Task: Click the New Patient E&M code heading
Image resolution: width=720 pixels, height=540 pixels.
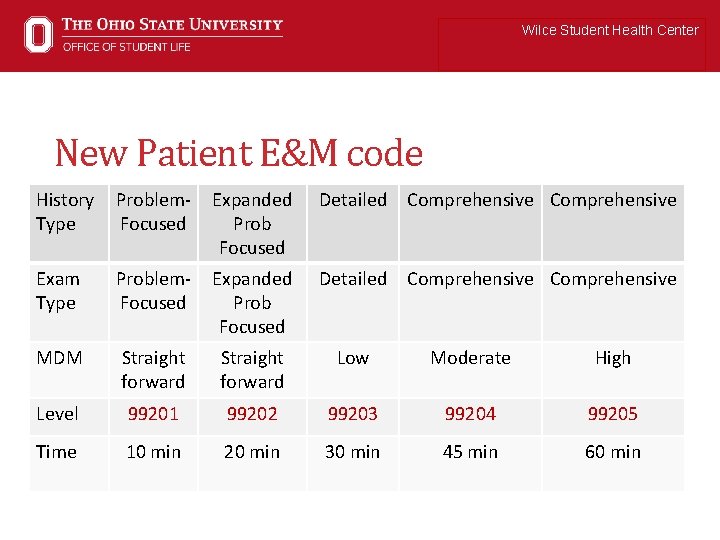Action: 239,153
